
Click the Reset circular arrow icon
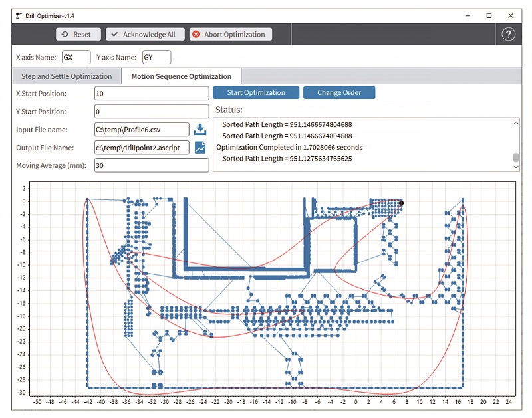[x=65, y=35]
